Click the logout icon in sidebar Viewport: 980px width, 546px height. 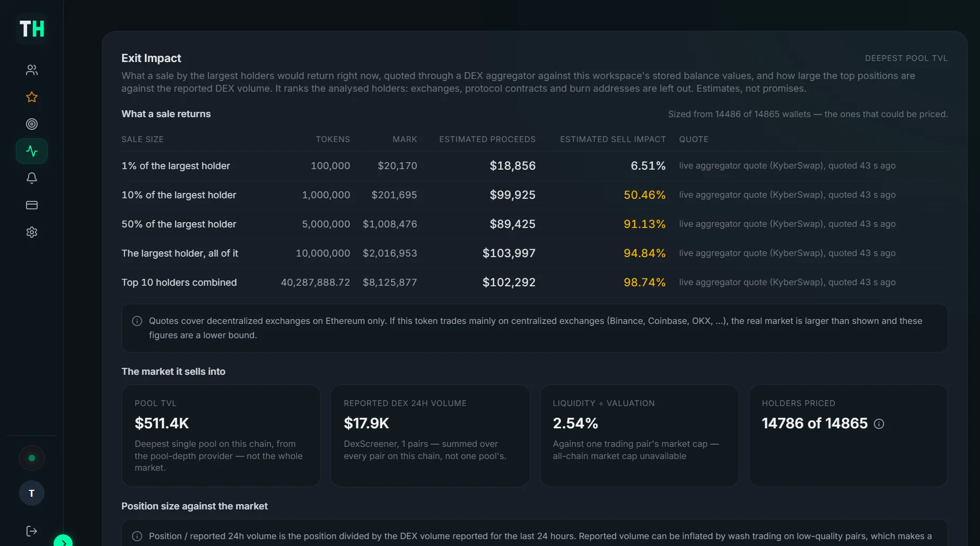[32, 531]
